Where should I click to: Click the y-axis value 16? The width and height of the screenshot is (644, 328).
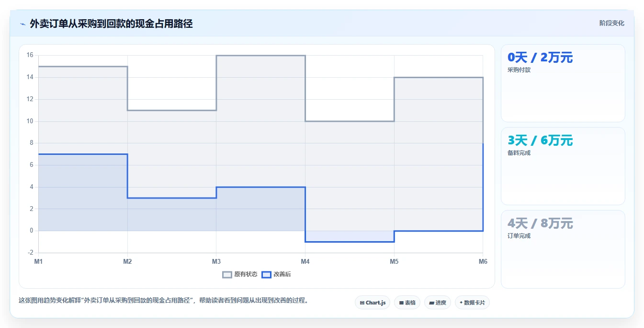pos(30,55)
